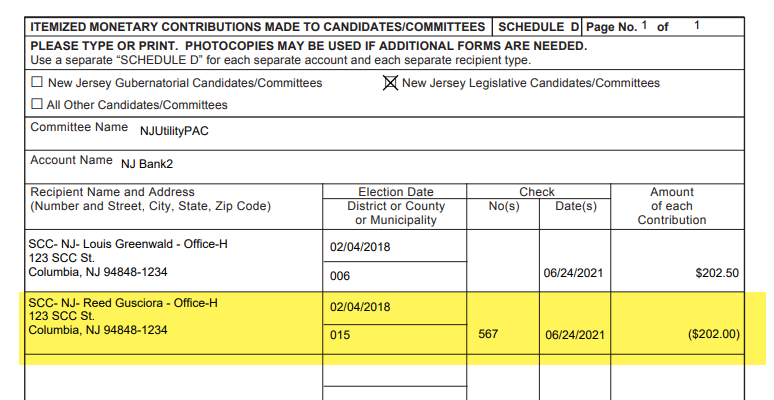Click district 015 field

tap(394, 339)
